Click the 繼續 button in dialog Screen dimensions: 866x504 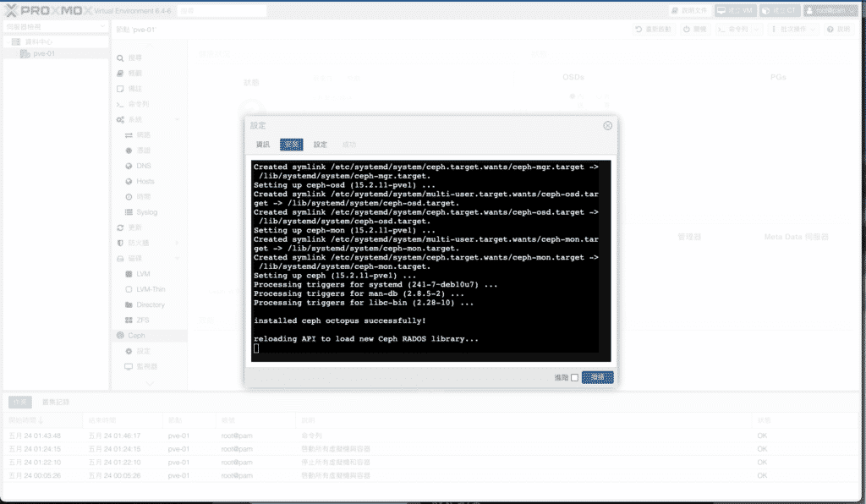pos(597,377)
